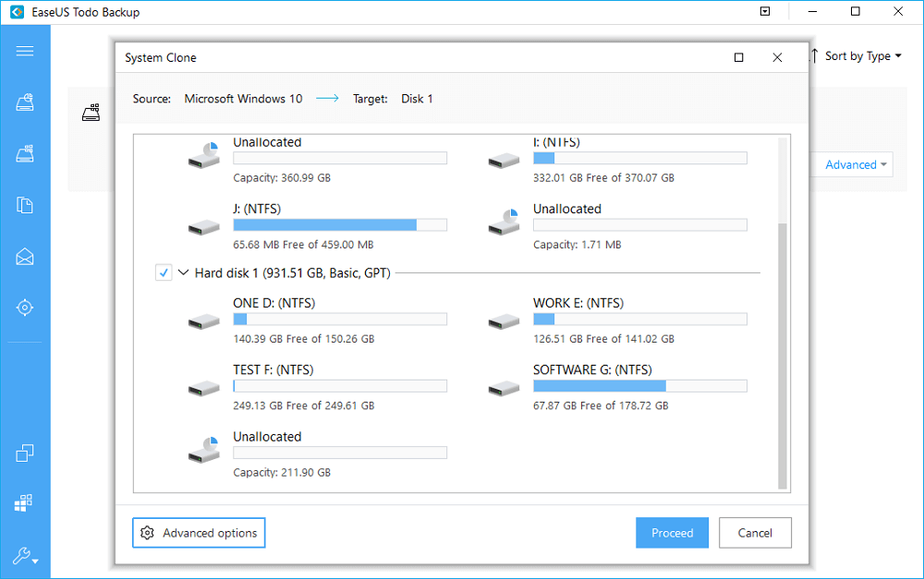The width and height of the screenshot is (924, 579).
Task: Click the ONE D: (NTFS) label
Action: 274,303
